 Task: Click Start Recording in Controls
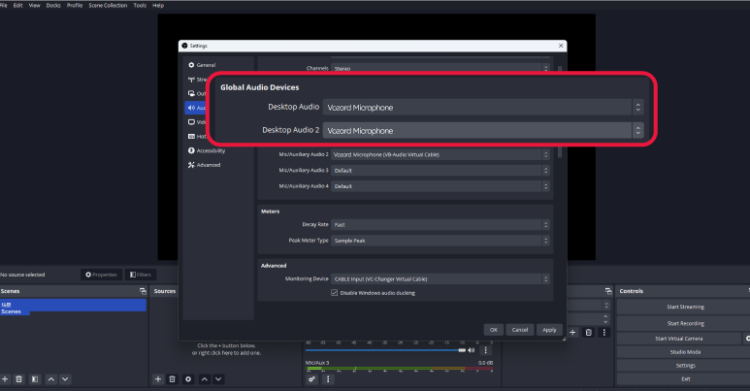685,323
